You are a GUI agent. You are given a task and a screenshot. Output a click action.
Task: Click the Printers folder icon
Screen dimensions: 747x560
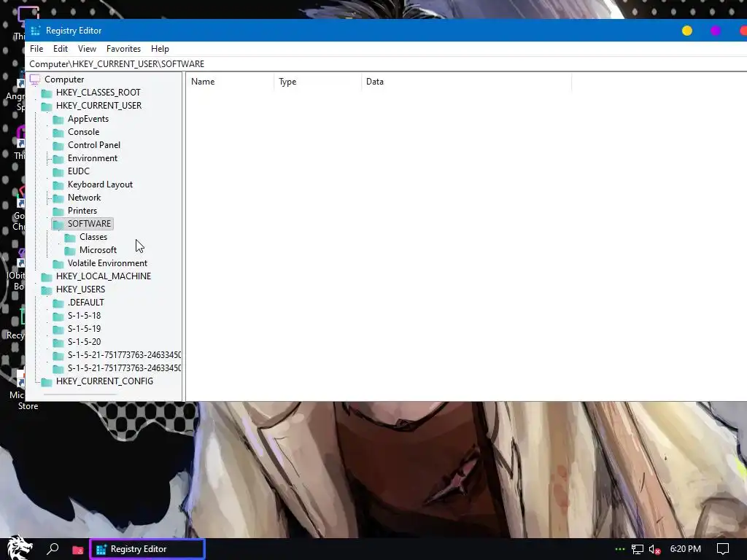pyautogui.click(x=58, y=211)
